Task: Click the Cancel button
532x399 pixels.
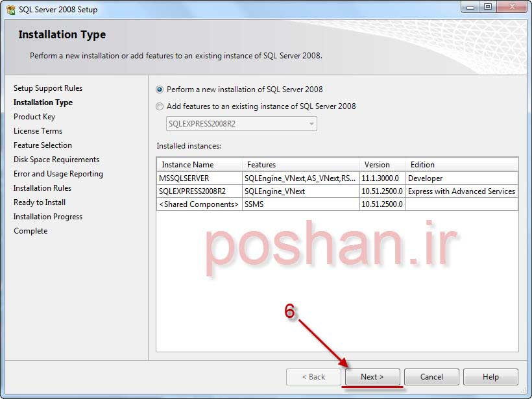Action: (431, 377)
